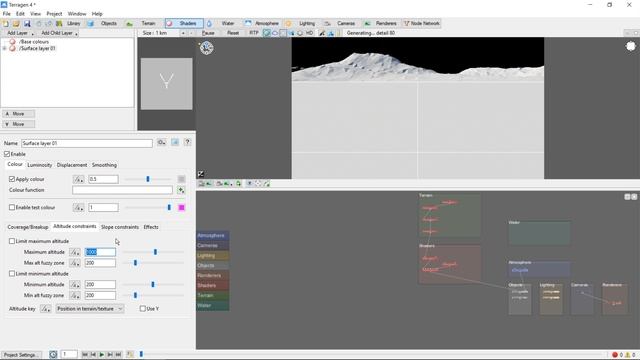The height and width of the screenshot is (360, 640).
Task: Select the Base colours layer
Action: [x=33, y=42]
